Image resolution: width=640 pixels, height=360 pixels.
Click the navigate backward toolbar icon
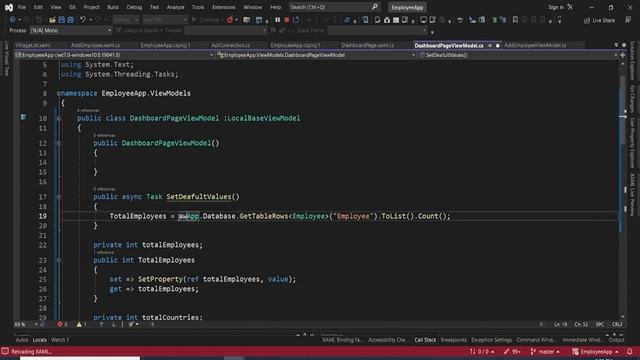pyautogui.click(x=12, y=20)
